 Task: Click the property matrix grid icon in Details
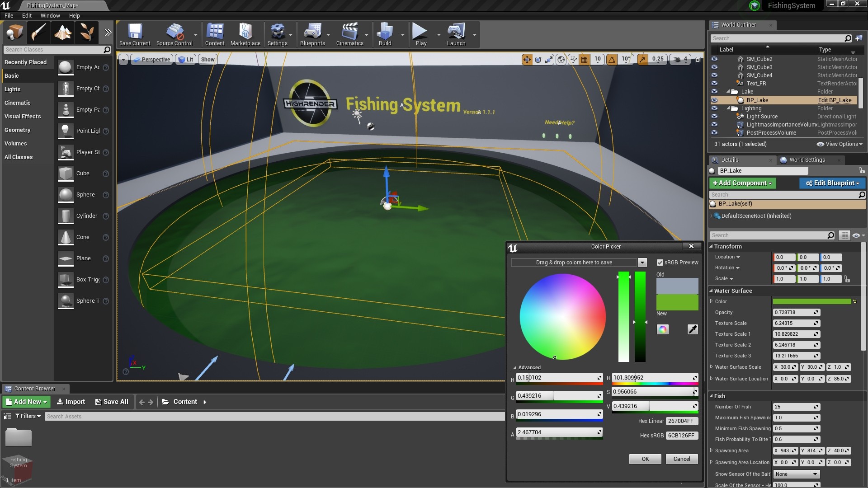click(x=844, y=235)
